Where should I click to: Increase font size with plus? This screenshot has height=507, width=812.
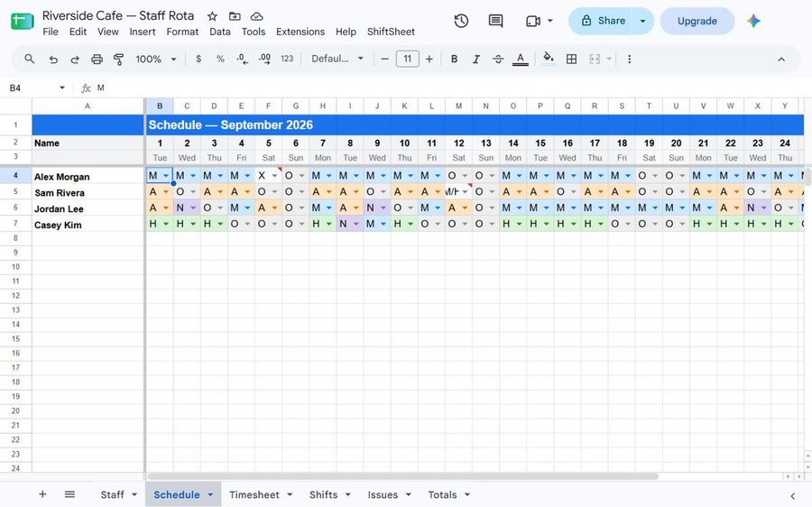click(x=429, y=59)
